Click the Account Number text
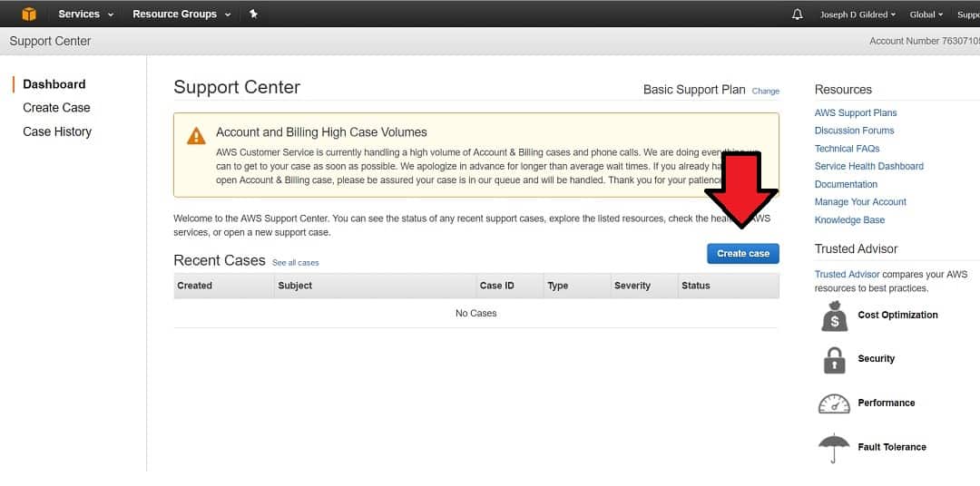This screenshot has height=486, width=980. (x=925, y=41)
